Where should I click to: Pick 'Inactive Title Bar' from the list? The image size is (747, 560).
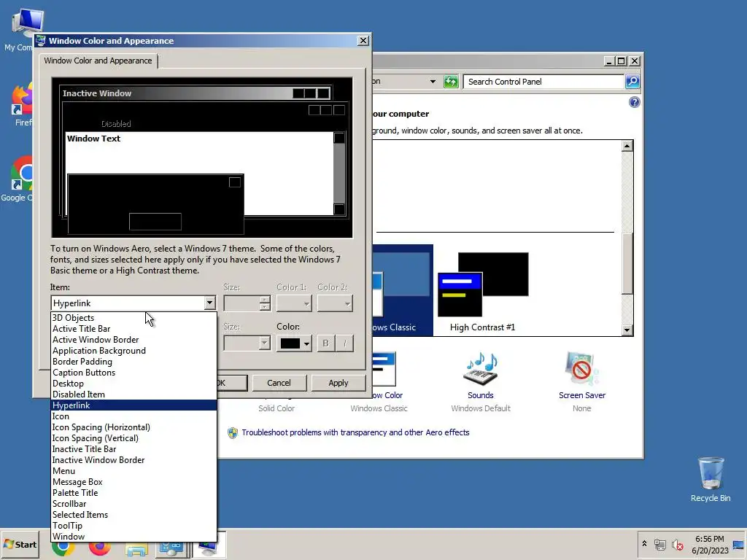tap(133, 449)
